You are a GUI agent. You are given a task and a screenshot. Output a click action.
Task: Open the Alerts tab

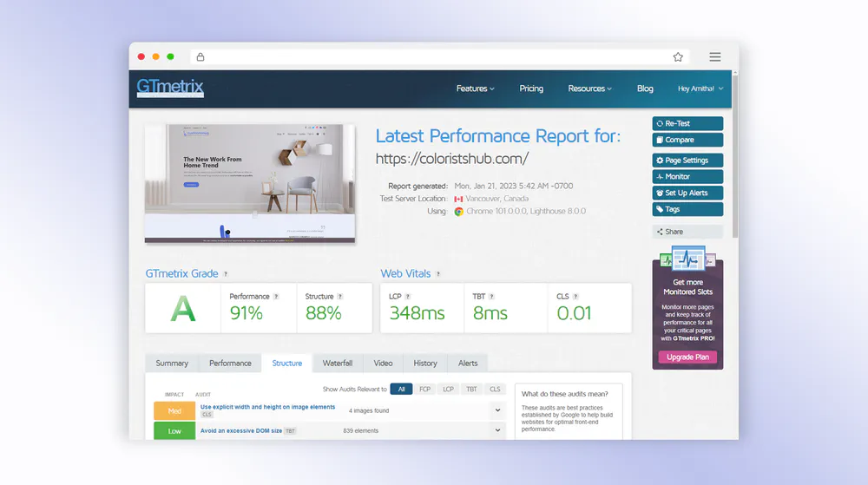point(468,364)
